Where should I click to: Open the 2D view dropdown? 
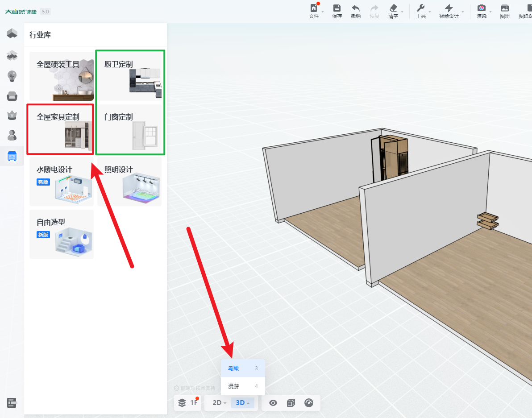pyautogui.click(x=219, y=403)
